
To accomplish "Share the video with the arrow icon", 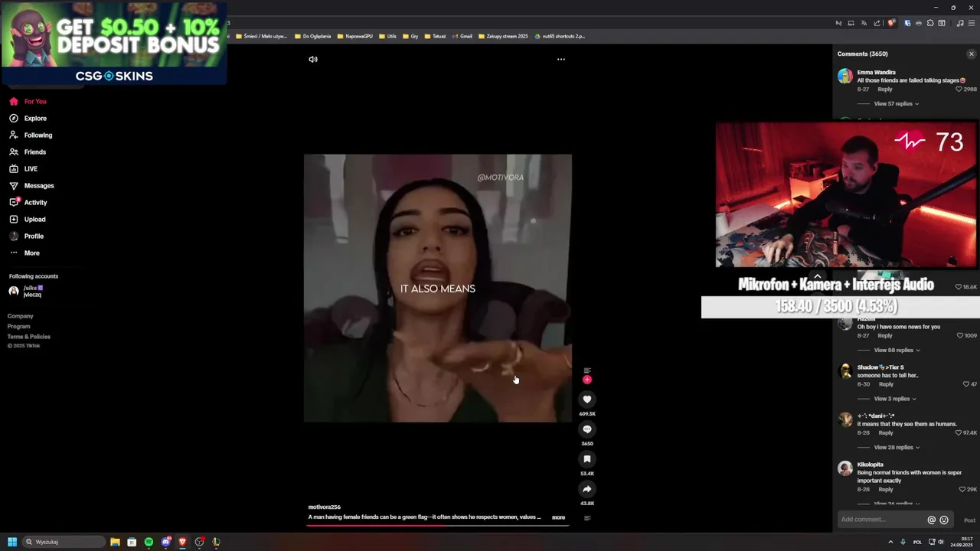I will pyautogui.click(x=587, y=489).
